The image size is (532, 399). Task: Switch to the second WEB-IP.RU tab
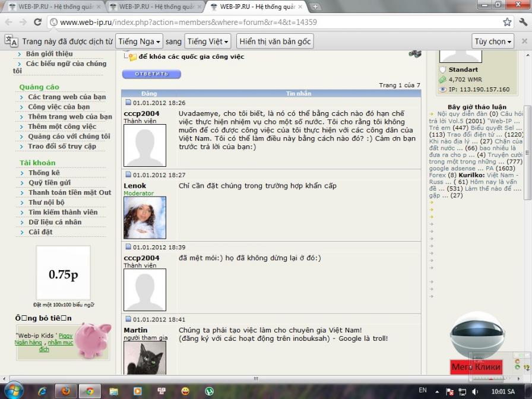point(154,7)
